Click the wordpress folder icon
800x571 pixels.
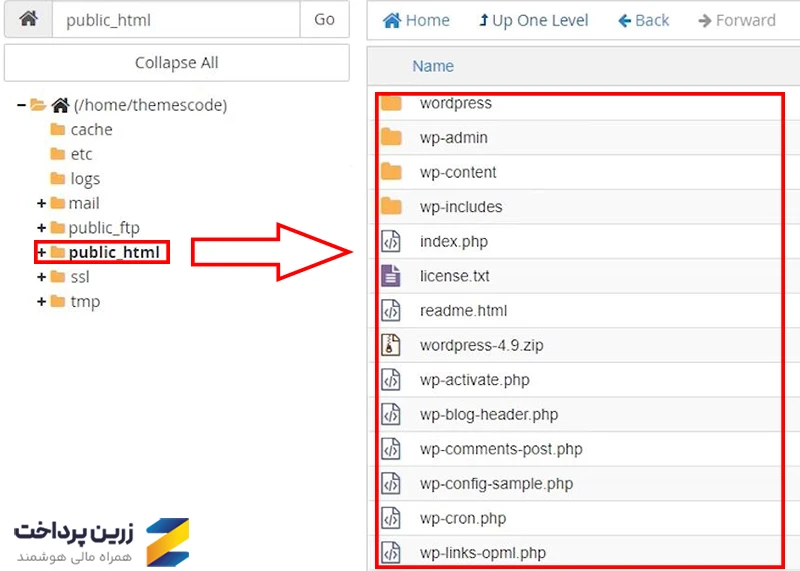click(x=391, y=104)
